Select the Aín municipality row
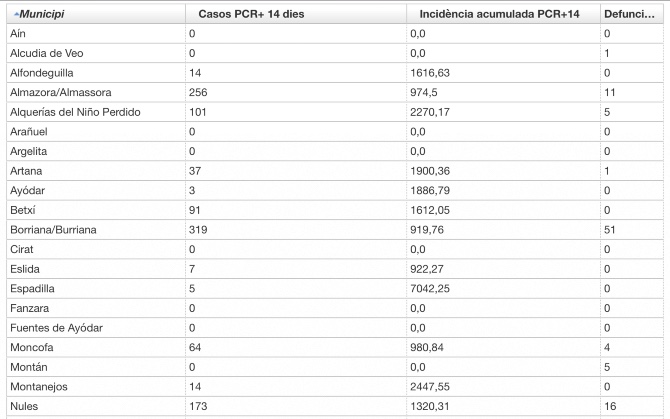670x419 pixels. pos(18,34)
